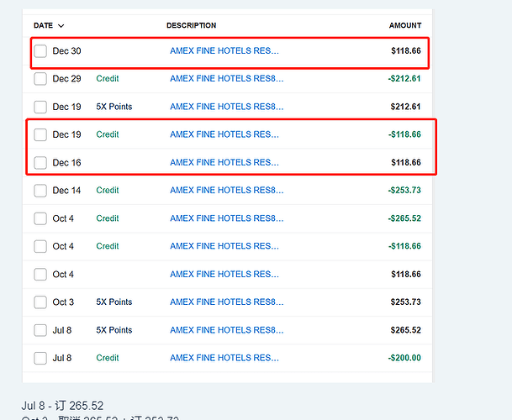Click the AMOUNT column header
Image resolution: width=512 pixels, height=420 pixels.
(x=404, y=26)
